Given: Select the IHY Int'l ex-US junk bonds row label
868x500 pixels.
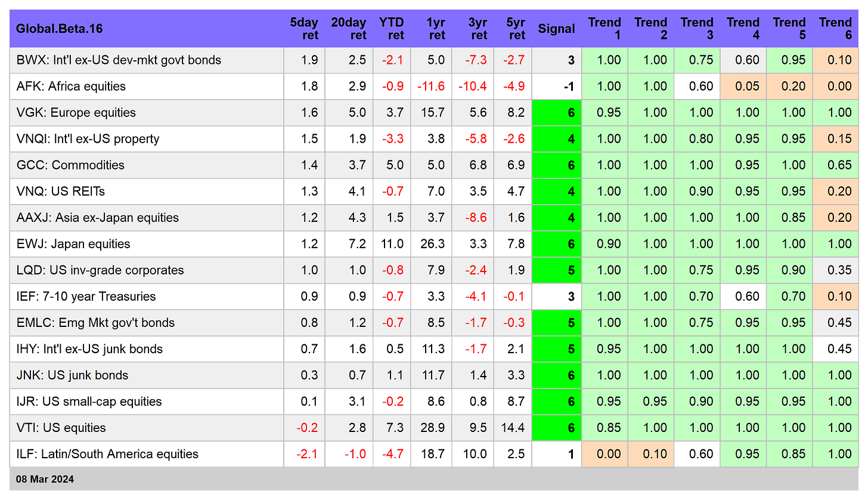Looking at the screenshot, I should tap(89, 349).
